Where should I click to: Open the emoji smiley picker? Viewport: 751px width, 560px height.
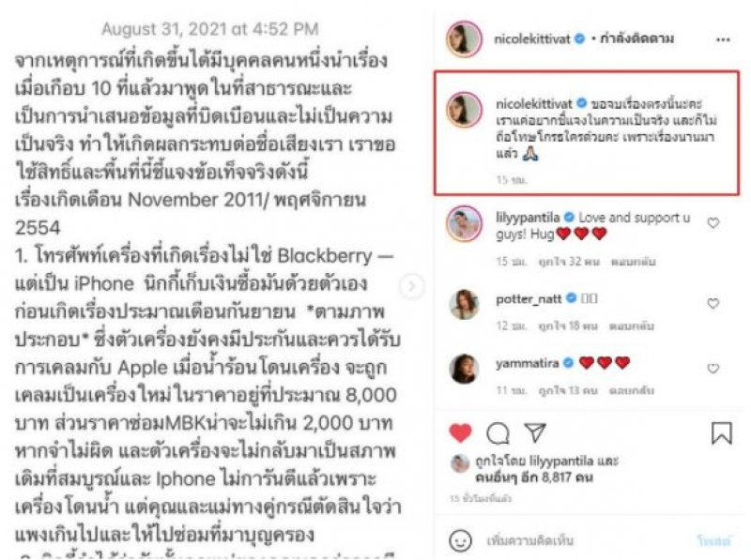point(460,540)
